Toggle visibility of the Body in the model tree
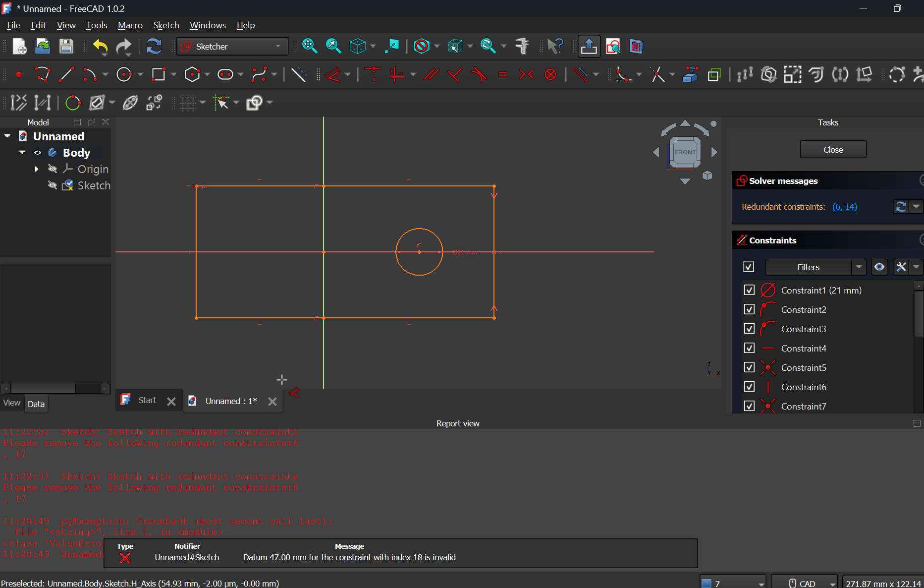This screenshot has height=588, width=924. tap(38, 153)
